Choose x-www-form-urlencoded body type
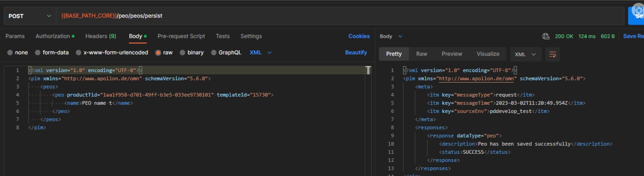 [x=79, y=52]
